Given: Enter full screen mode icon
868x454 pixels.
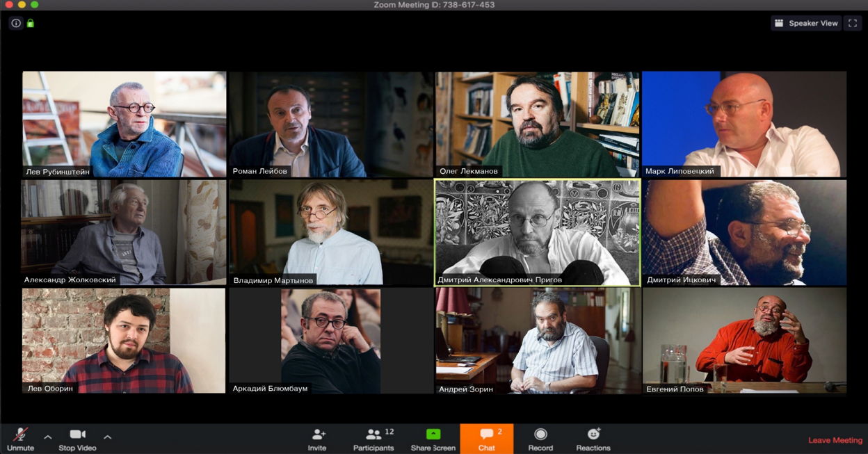Looking at the screenshot, I should (853, 23).
